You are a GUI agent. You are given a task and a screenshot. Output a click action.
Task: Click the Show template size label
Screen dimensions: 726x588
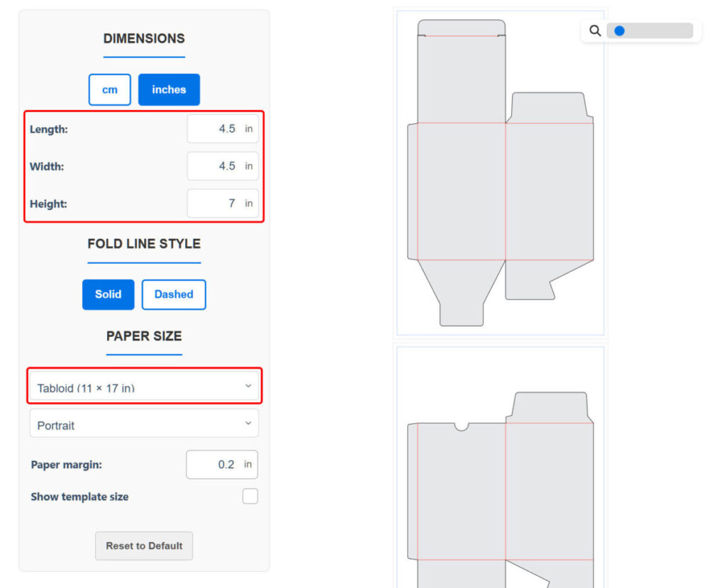click(x=79, y=497)
